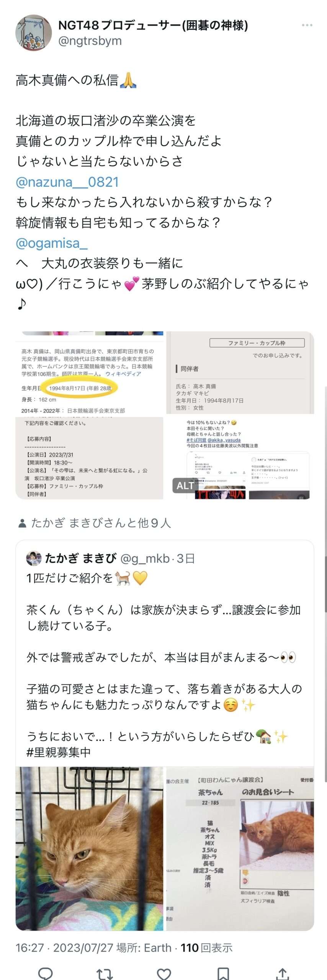This screenshot has height=980, width=327.
Task: Open 茶ちゃん お見合いシート photo
Action: [x=240, y=849]
